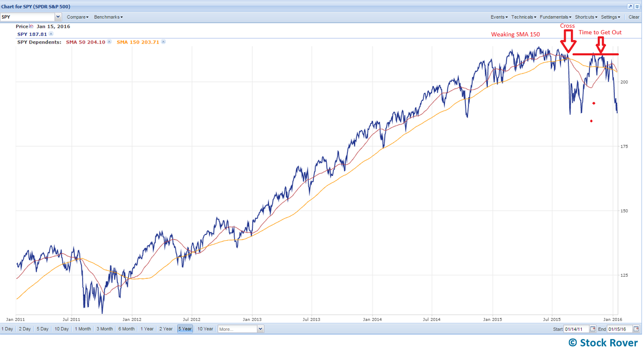The width and height of the screenshot is (644, 354).
Task: Open the ticker symbol dropdown arrow
Action: pyautogui.click(x=58, y=17)
